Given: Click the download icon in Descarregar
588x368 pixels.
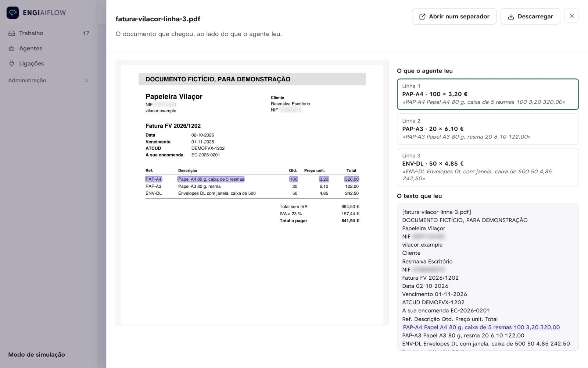Looking at the screenshot, I should coord(511,17).
